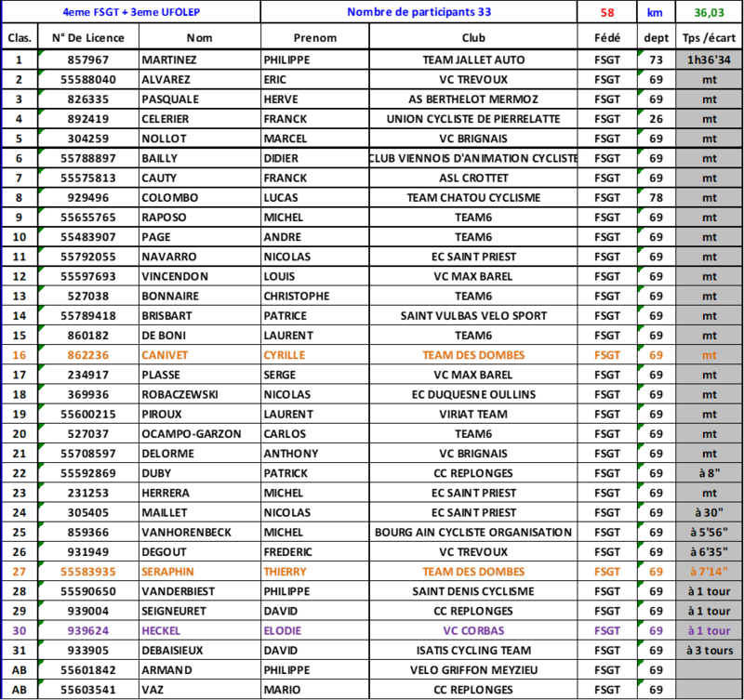Click club cell 'BOURG AIN CYCLISTE ORGANISATION'
Image resolution: width=744 pixels, height=700 pixels.
(473, 532)
